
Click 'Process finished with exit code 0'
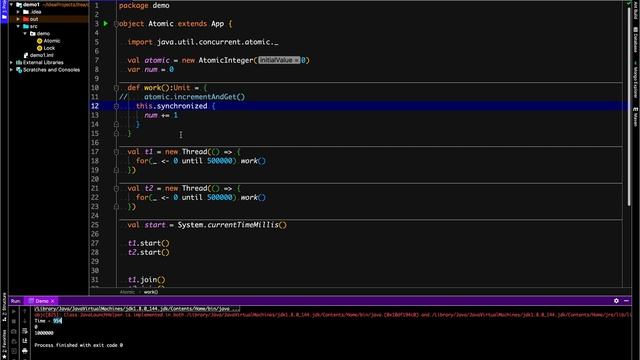pyautogui.click(x=78, y=345)
